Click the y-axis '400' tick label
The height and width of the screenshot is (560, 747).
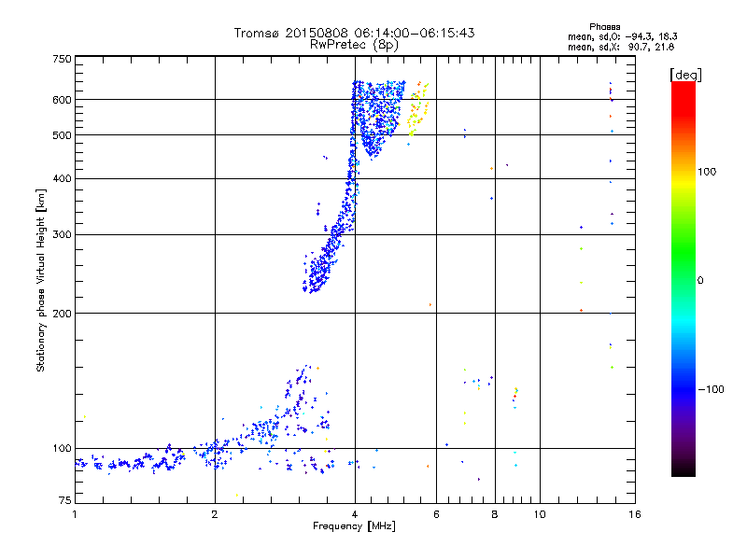coord(62,179)
